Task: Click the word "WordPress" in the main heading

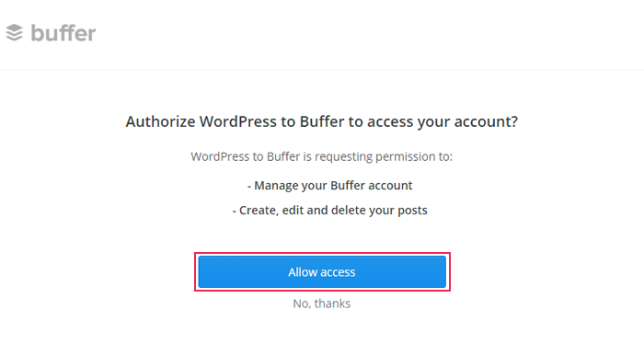Action: [237, 121]
